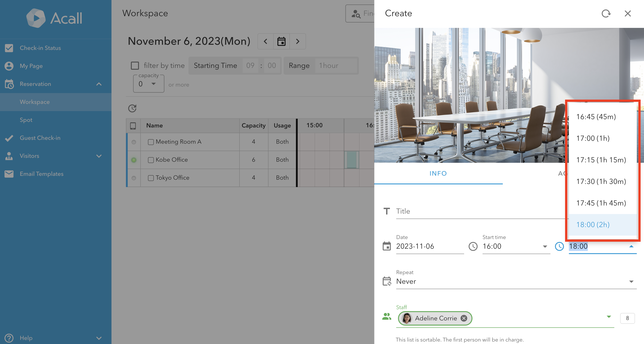The image size is (644, 344).
Task: Open the date picker calendar in the header
Action: coord(281,41)
